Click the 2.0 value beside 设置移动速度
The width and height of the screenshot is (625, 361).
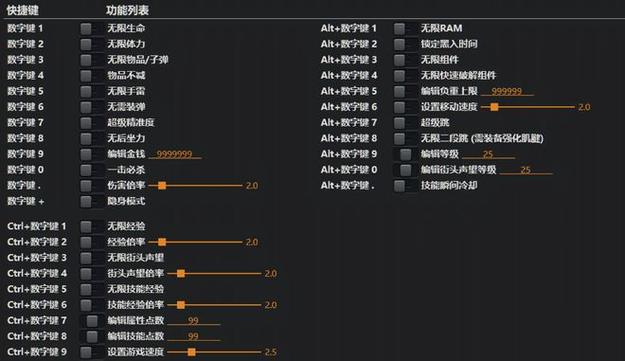tap(584, 107)
